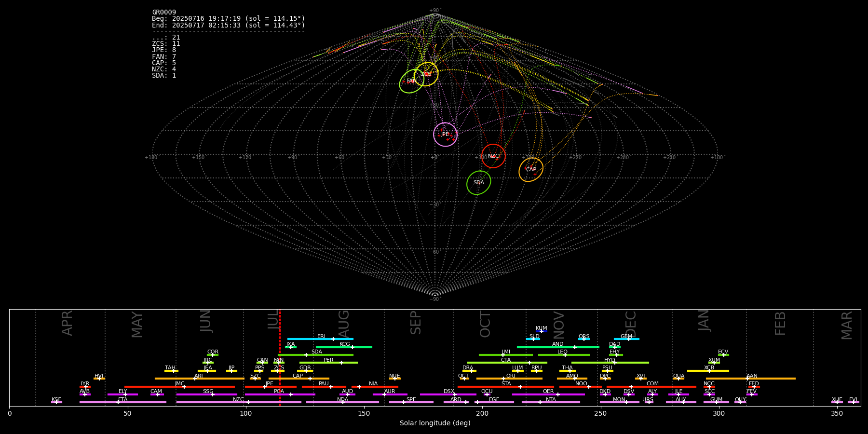This screenshot has height=434, width=868.
Task: Click the CAP orange radiant circle on map
Action: [531, 170]
